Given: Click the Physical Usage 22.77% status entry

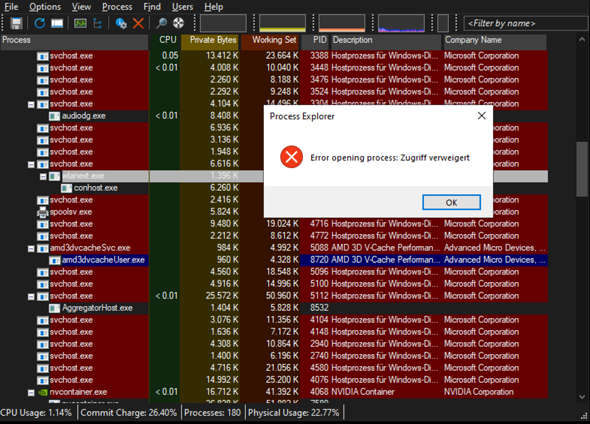Looking at the screenshot, I should click(x=294, y=413).
